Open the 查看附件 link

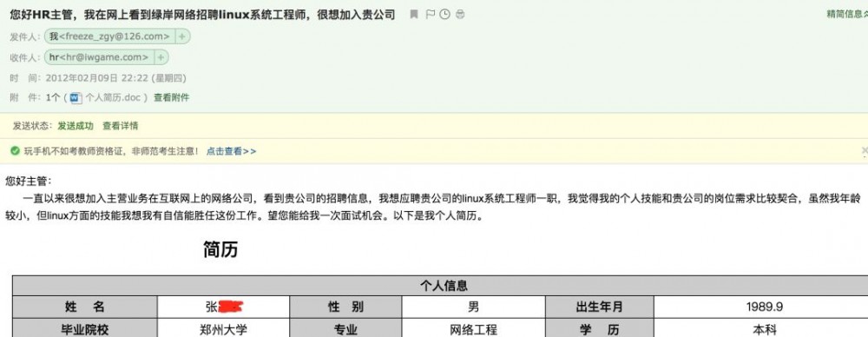tap(172, 97)
